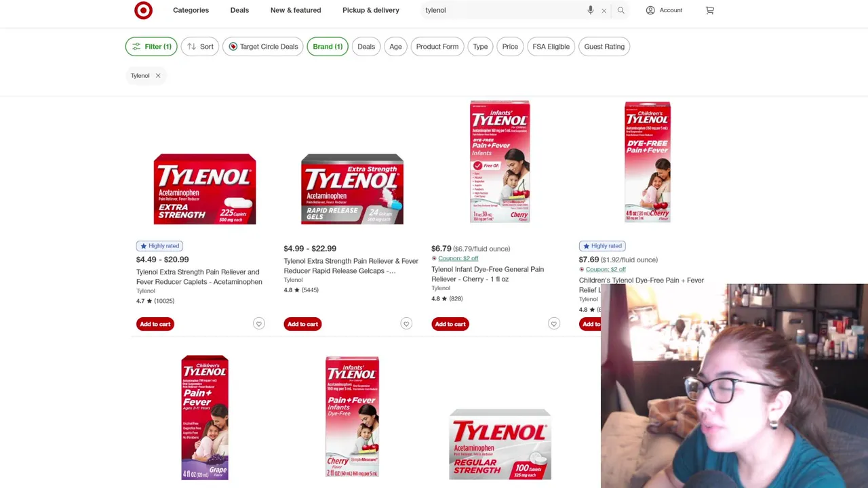Open the shopping cart icon
This screenshot has height=488, width=868.
[709, 10]
